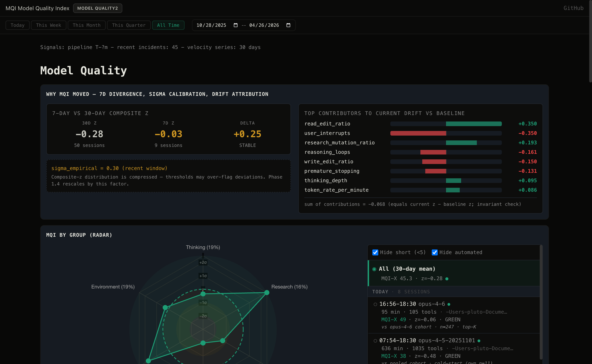Click the Research (16%) radar vertex point
The image size is (592, 364).
pos(267,292)
